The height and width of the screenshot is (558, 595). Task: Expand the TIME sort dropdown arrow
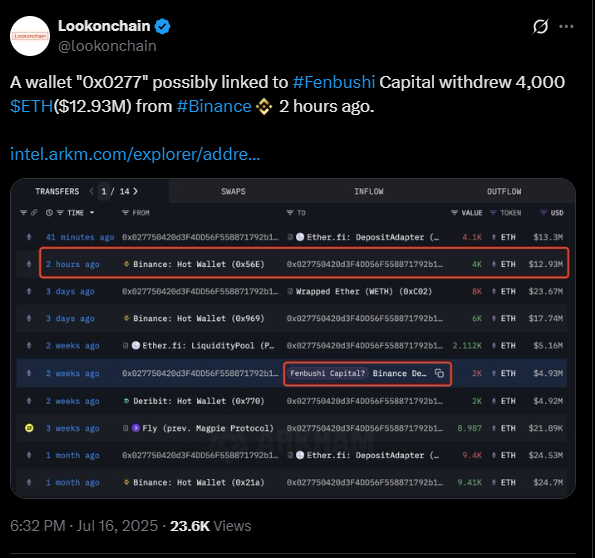click(92, 213)
